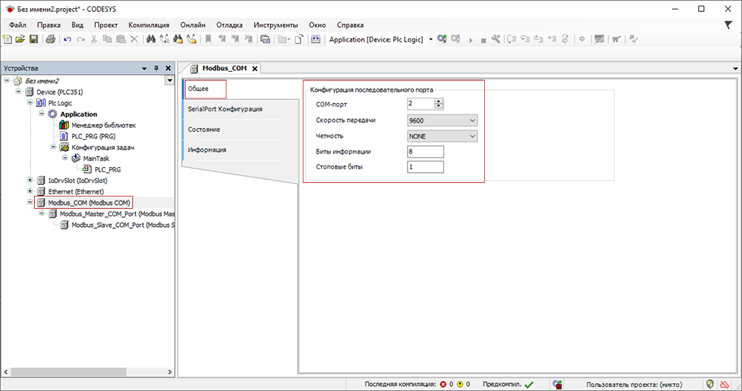Image resolution: width=742 pixels, height=391 pixels.
Task: Undo the last action
Action: (x=67, y=39)
